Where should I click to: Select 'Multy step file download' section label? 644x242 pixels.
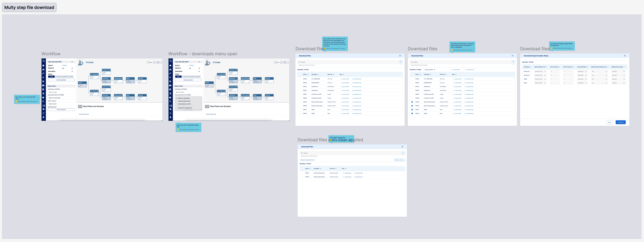pos(29,7)
